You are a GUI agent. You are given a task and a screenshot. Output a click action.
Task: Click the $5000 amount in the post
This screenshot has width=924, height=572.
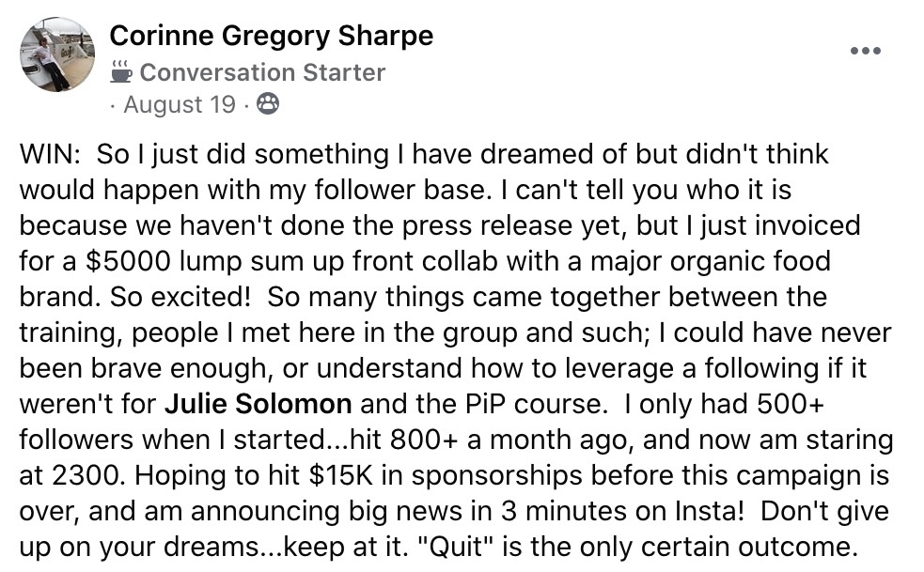coord(128,261)
